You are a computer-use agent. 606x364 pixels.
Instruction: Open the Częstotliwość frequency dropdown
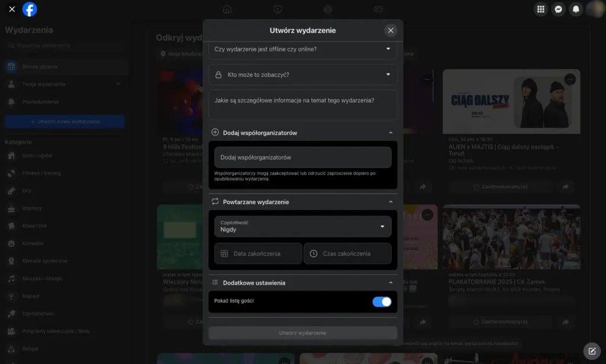point(302,226)
